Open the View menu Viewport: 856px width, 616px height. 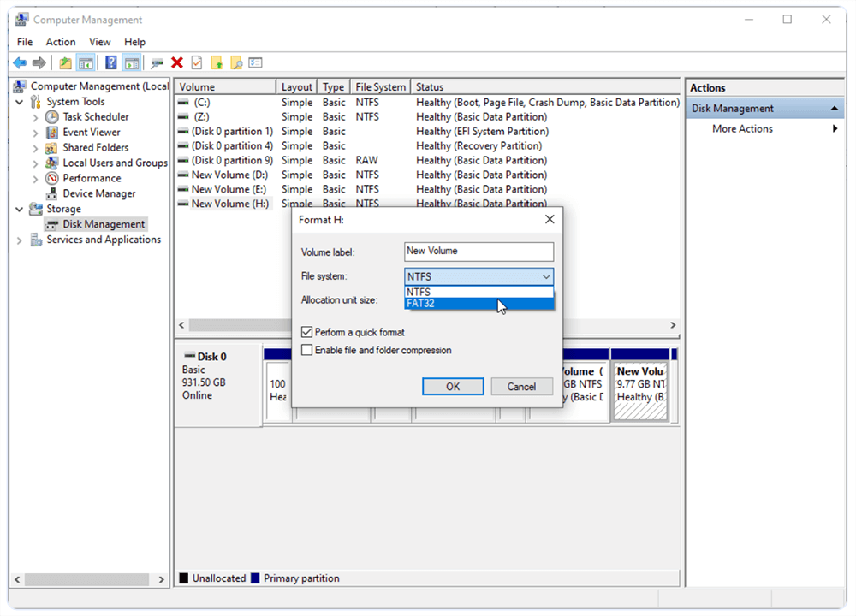click(x=99, y=41)
